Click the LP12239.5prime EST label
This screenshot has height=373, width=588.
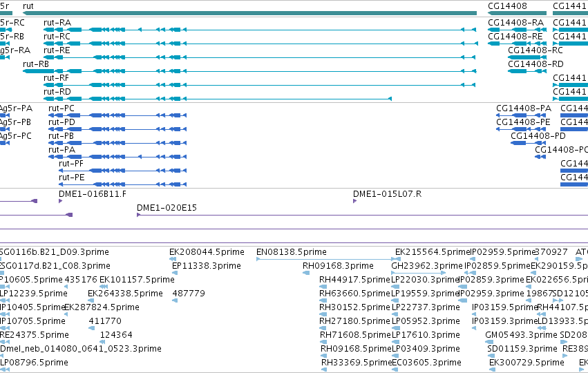[34, 294]
